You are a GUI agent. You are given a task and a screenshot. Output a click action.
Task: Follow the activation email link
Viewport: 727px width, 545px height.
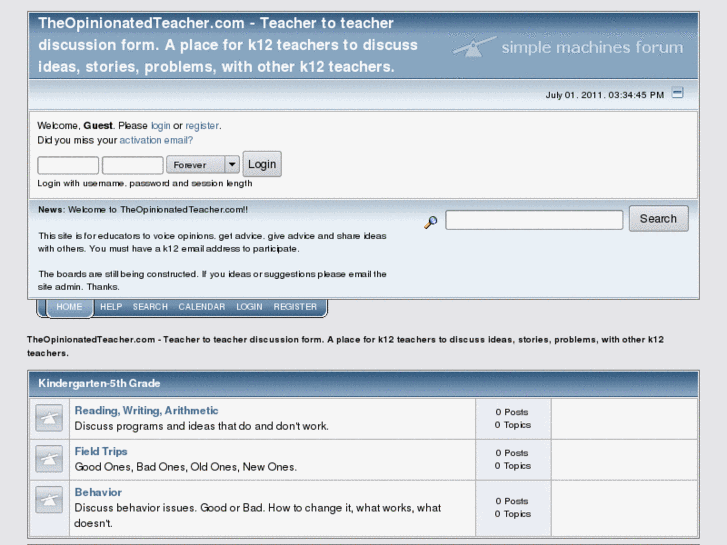coord(156,140)
